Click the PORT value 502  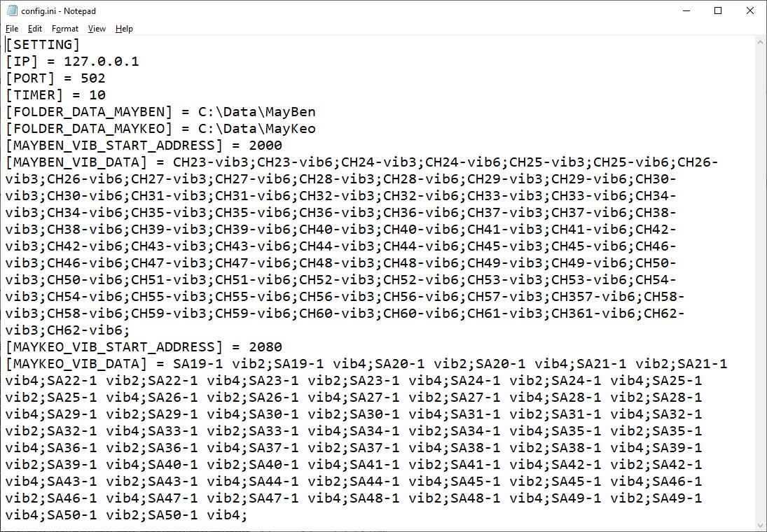click(92, 78)
